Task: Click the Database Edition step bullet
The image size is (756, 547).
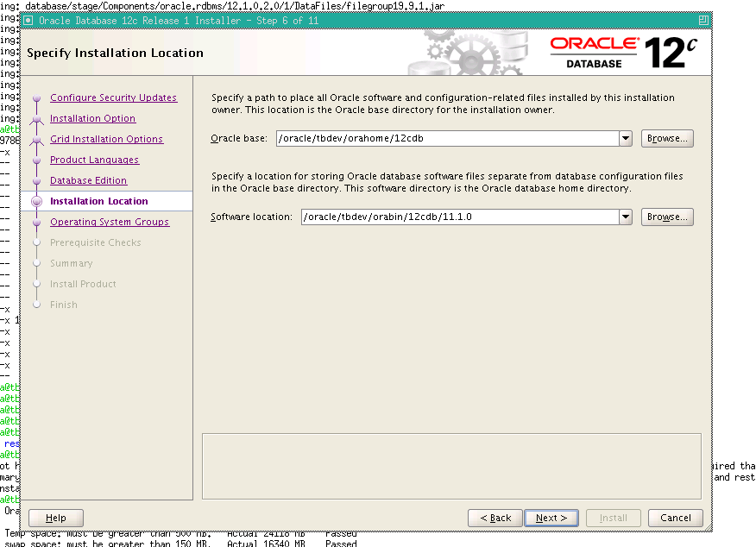Action: tap(36, 179)
